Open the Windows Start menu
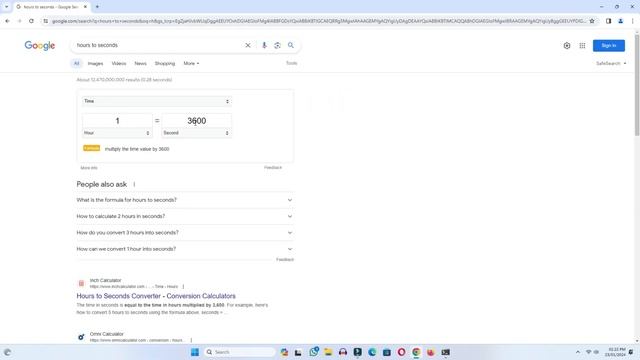The width and height of the screenshot is (640, 360). pos(195,352)
